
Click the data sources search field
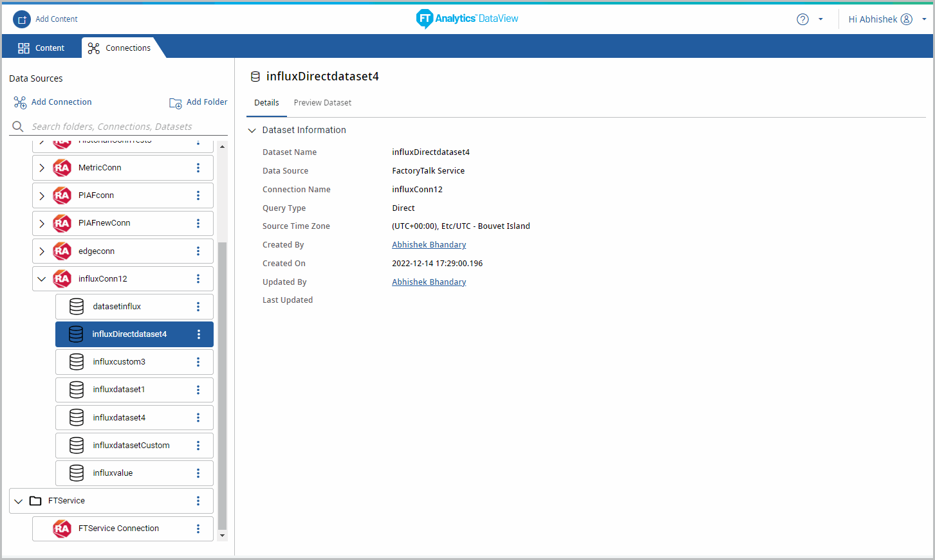click(x=122, y=127)
